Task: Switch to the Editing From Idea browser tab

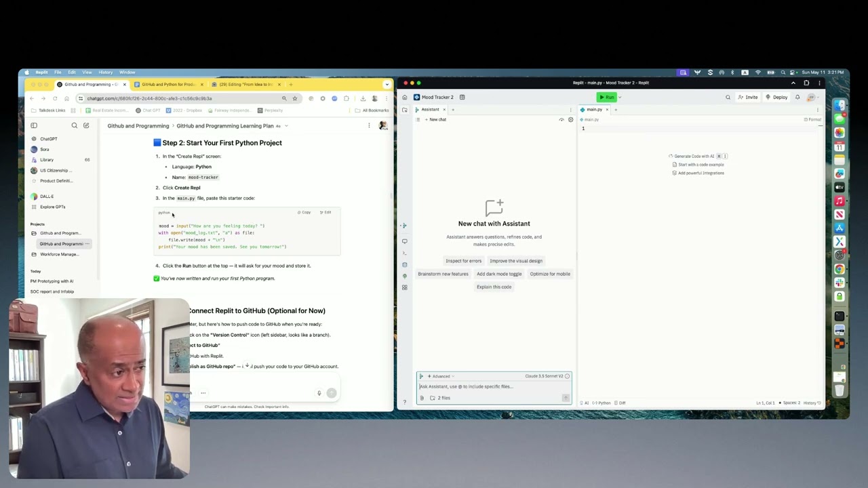Action: coord(246,84)
